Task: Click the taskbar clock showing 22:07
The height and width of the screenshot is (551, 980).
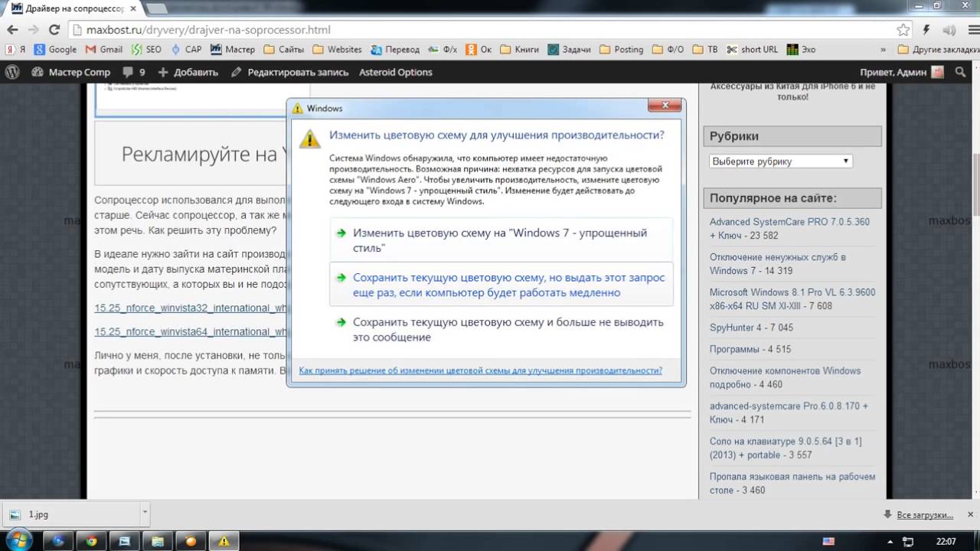Action: coord(946,541)
